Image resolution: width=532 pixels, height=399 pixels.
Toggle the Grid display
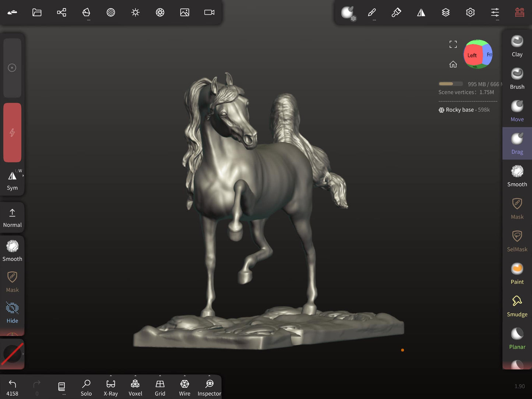click(x=160, y=388)
